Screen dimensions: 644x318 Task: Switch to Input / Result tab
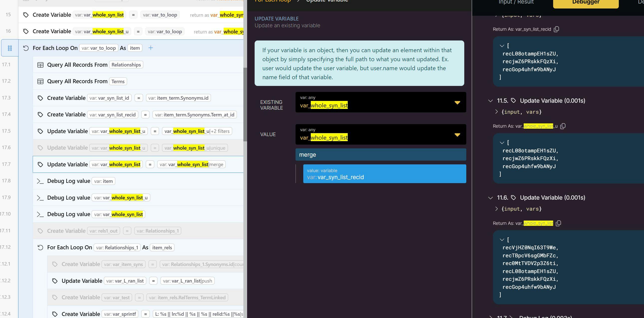516,2
